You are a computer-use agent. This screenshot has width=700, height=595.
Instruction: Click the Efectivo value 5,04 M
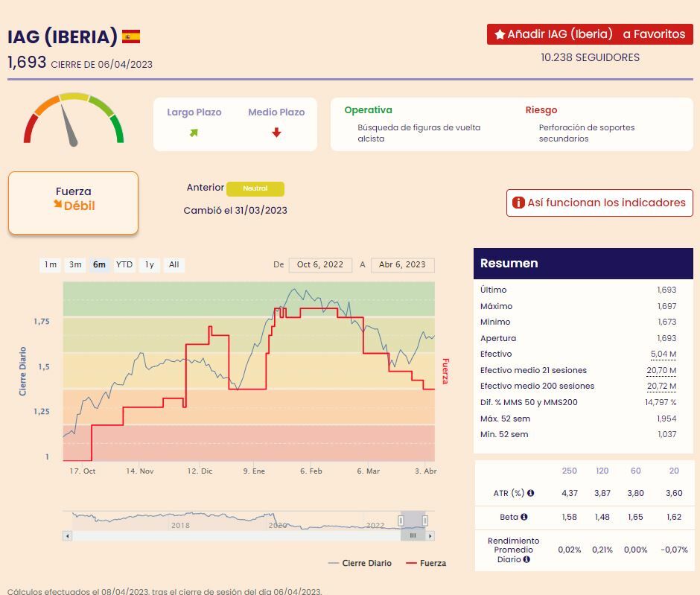[664, 354]
